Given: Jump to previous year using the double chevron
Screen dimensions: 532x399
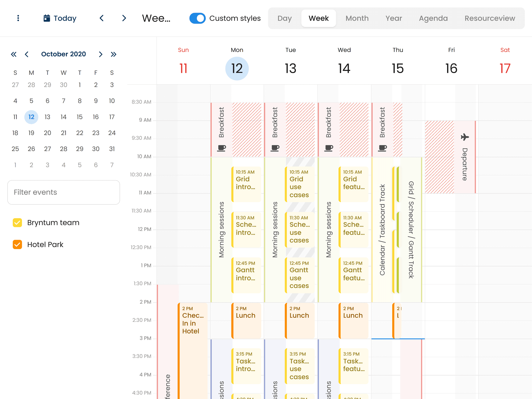Looking at the screenshot, I should [x=14, y=54].
